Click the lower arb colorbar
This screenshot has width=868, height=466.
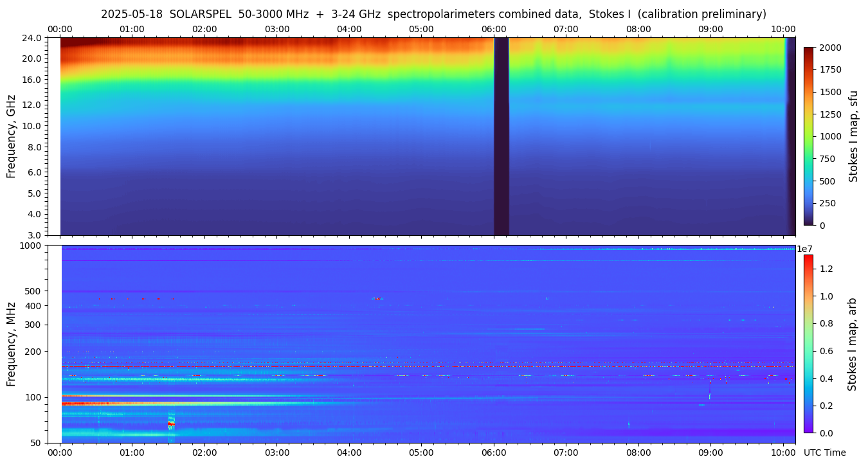[808, 343]
